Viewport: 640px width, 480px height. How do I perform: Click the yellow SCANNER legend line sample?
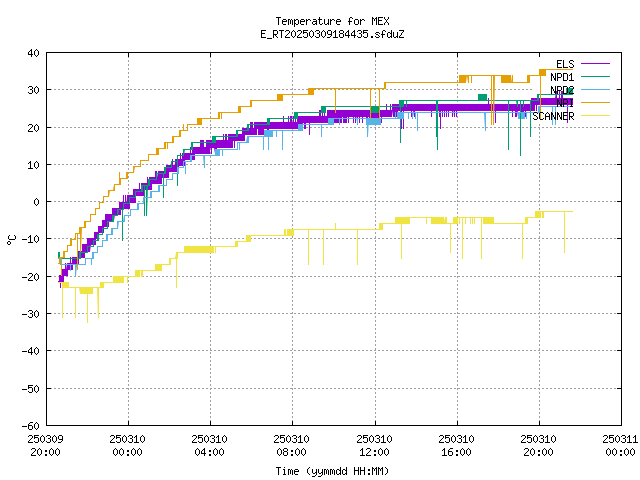595,116
